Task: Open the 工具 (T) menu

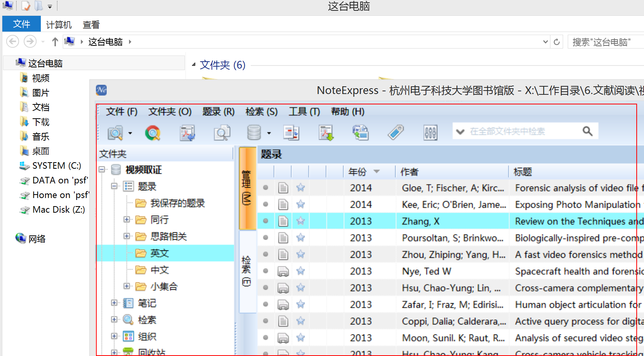Action: coord(304,112)
